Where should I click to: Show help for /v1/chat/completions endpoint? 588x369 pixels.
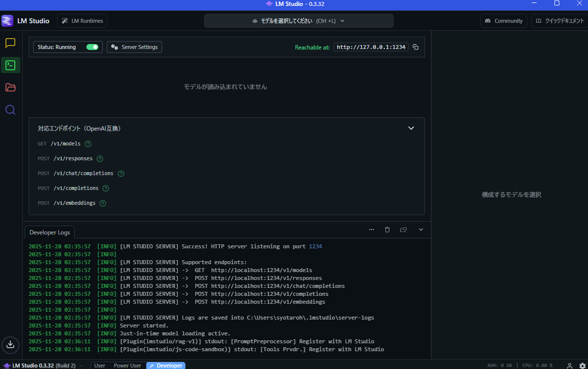pyautogui.click(x=121, y=174)
